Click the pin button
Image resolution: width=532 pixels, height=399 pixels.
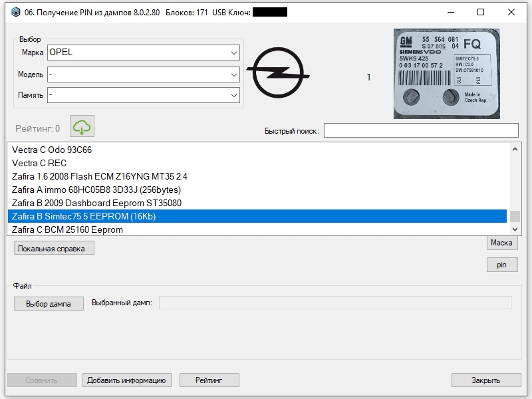click(502, 265)
